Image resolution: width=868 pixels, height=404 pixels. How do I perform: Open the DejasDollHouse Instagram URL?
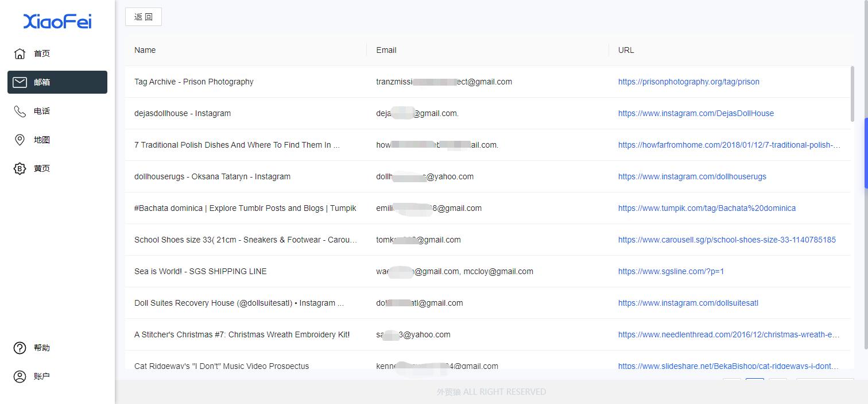pyautogui.click(x=696, y=113)
